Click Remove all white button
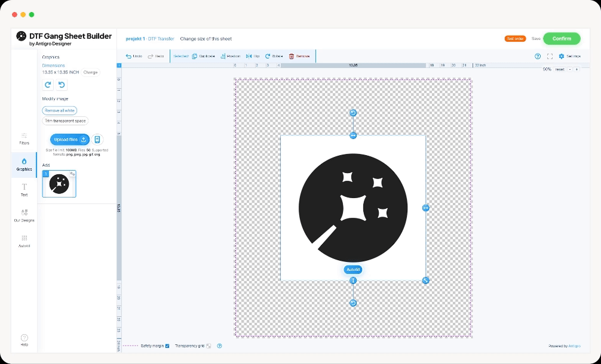601x364 pixels. (59, 110)
